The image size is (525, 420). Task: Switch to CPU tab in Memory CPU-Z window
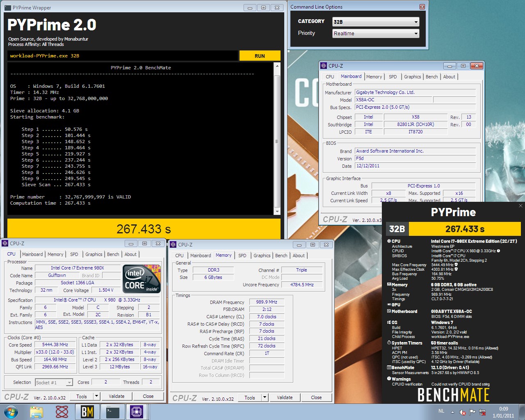click(180, 256)
